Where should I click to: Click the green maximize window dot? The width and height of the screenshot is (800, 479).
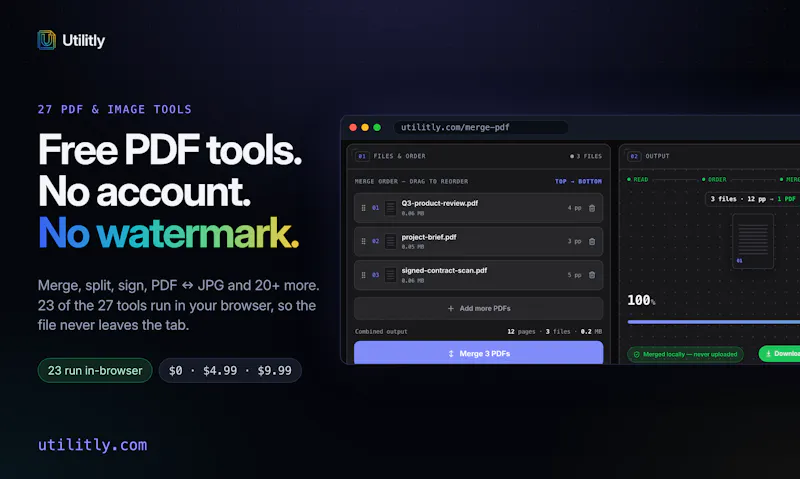coord(377,128)
